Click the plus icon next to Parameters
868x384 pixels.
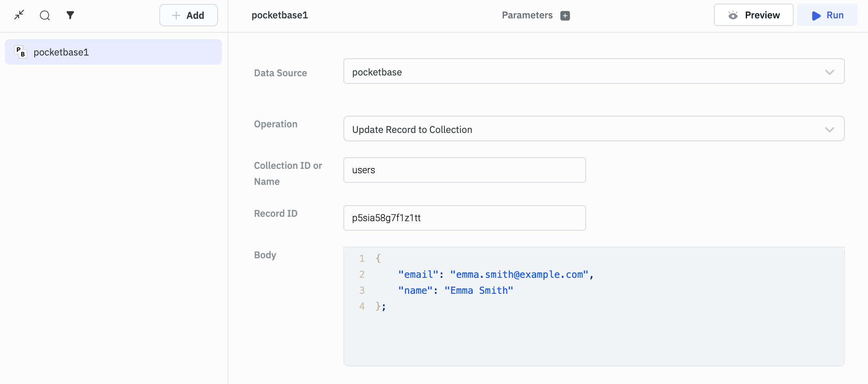click(x=565, y=16)
